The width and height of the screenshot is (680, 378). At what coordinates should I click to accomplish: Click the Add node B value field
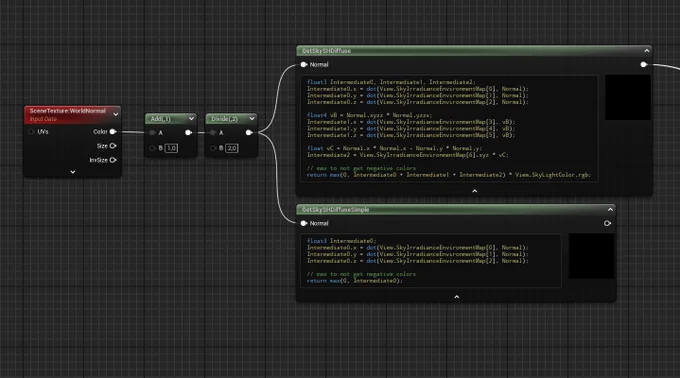pyautogui.click(x=172, y=148)
